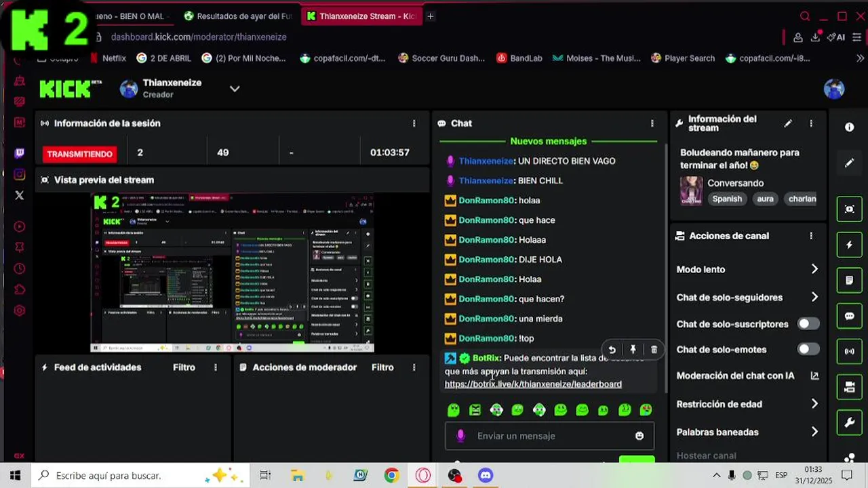This screenshot has height=488, width=868.
Task: Click the document icon in right toolbar
Action: 849,280
